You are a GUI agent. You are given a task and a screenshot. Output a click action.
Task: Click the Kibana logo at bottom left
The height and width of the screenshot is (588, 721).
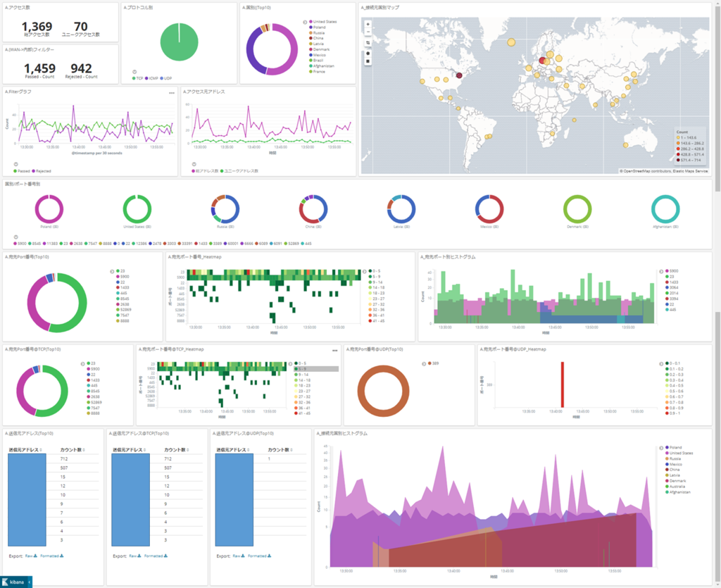point(13,582)
